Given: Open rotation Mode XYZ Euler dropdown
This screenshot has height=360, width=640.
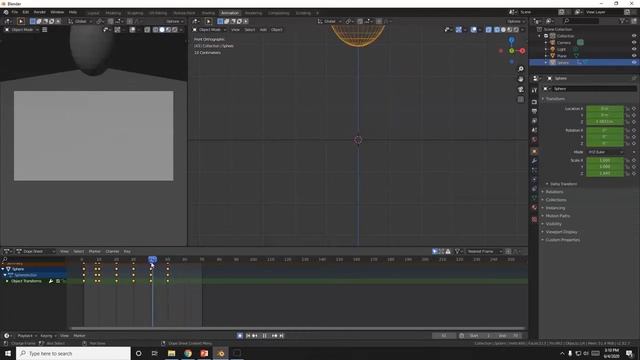Looking at the screenshot, I should coord(605,152).
